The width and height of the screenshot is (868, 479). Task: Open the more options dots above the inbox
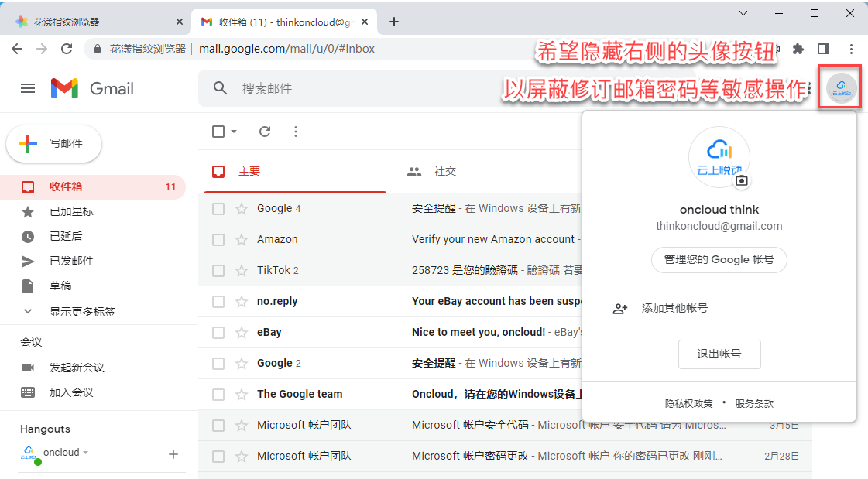(296, 132)
